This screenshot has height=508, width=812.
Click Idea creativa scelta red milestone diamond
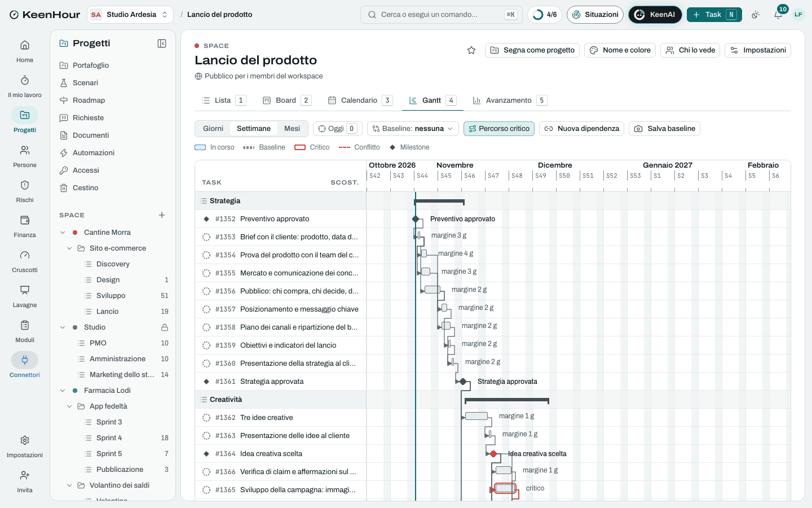(493, 454)
